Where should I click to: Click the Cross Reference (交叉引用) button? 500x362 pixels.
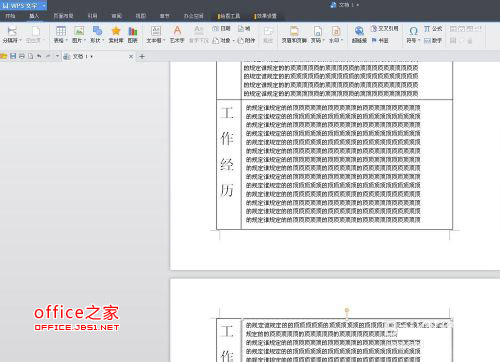385,29
